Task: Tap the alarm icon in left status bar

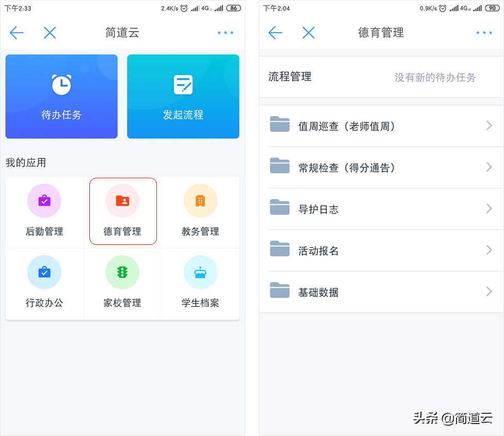Action: pos(184,8)
